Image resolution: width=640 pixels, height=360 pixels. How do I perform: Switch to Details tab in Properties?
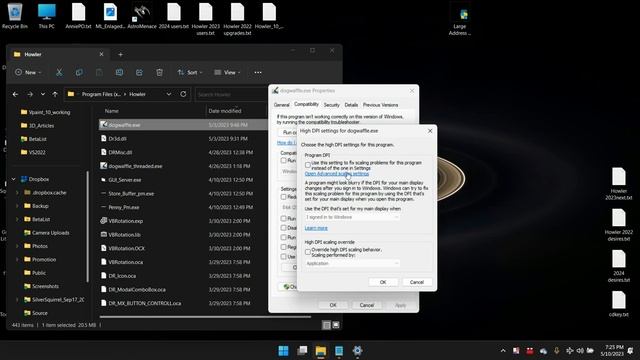click(x=351, y=105)
